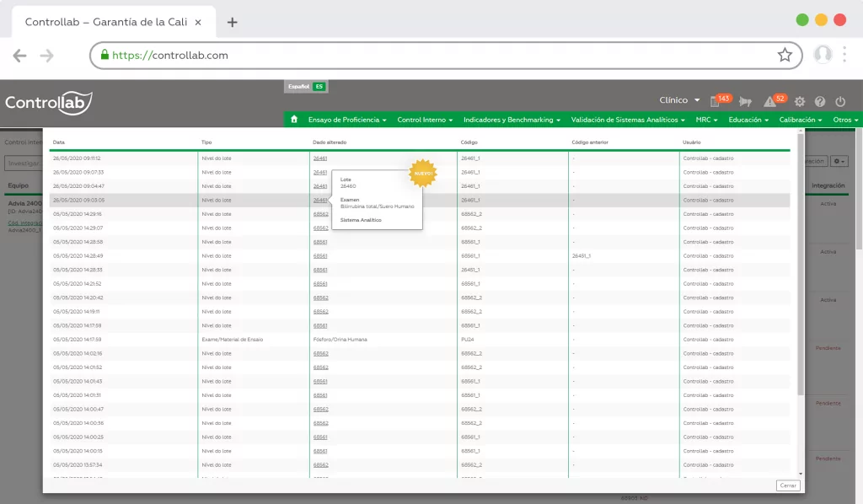The width and height of the screenshot is (863, 504).
Task: Click the megaphone announcements icon
Action: [x=745, y=101]
